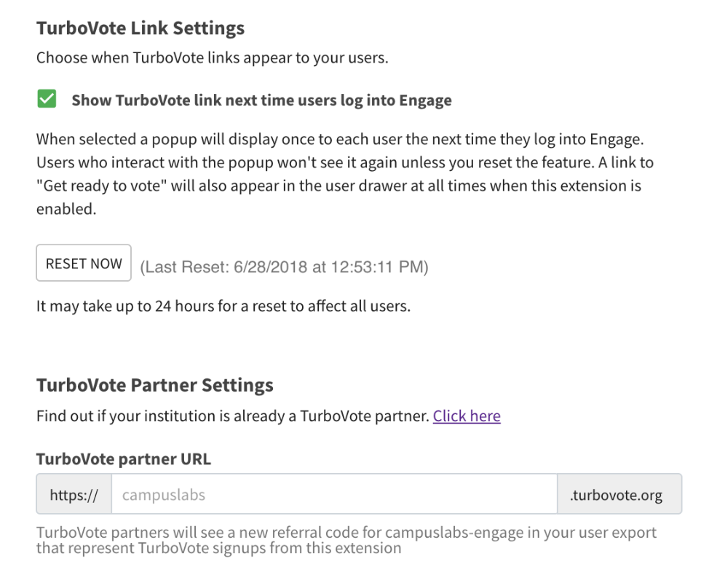The height and width of the screenshot is (588, 725).
Task: Click the 'When selected a popup' description line
Action: (x=340, y=139)
